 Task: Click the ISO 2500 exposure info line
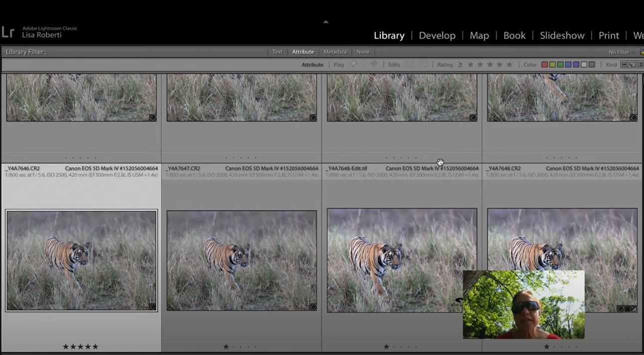click(81, 175)
